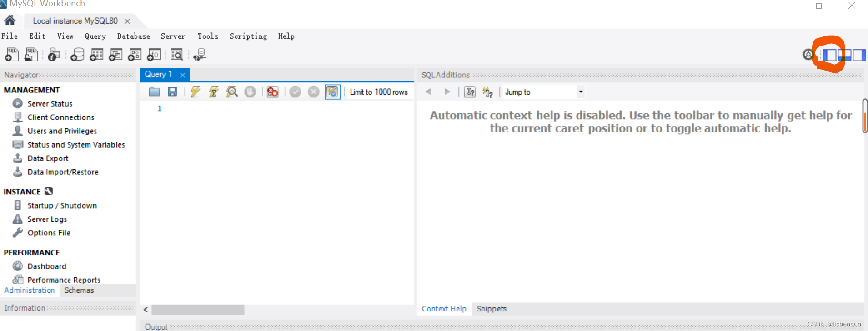Image resolution: width=868 pixels, height=331 pixels.
Task: Select the Local instance MySQL80 connection tab
Action: [x=75, y=21]
